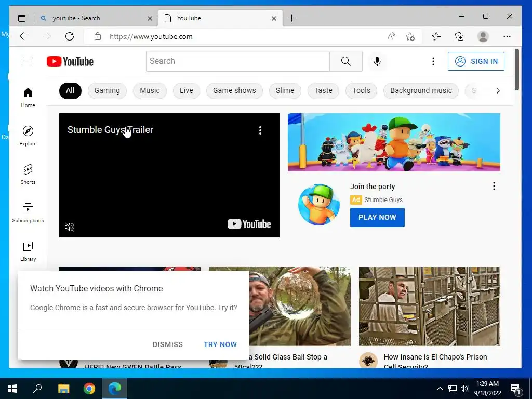Click the SIGN IN button
Image resolution: width=532 pixels, height=399 pixels.
(x=476, y=61)
